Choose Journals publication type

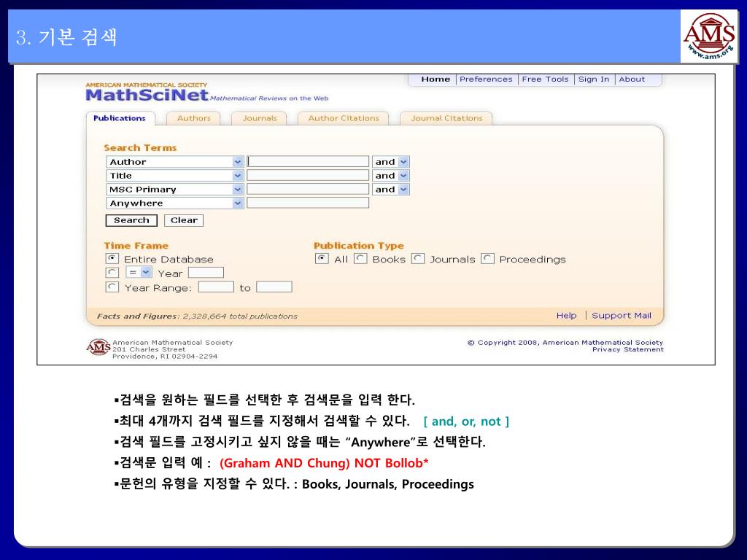click(418, 259)
